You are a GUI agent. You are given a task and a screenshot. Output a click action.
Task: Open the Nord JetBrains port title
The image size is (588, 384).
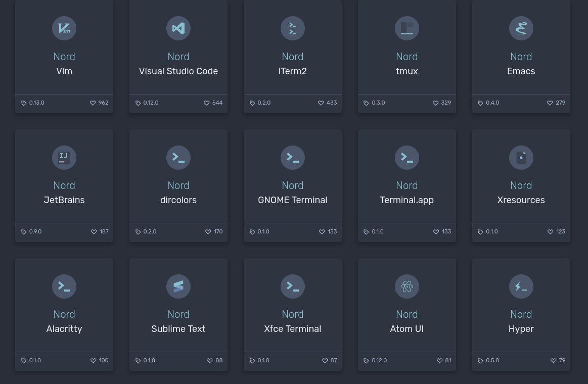pos(64,193)
